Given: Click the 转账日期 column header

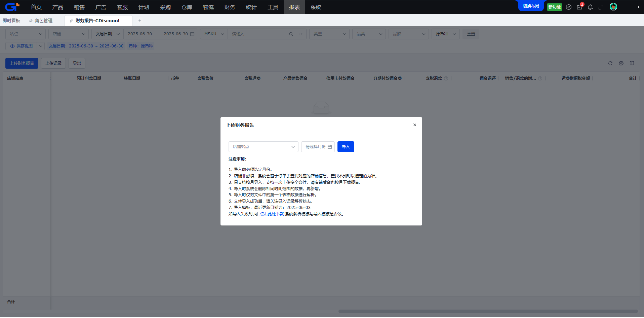Looking at the screenshot, I should click(132, 78).
